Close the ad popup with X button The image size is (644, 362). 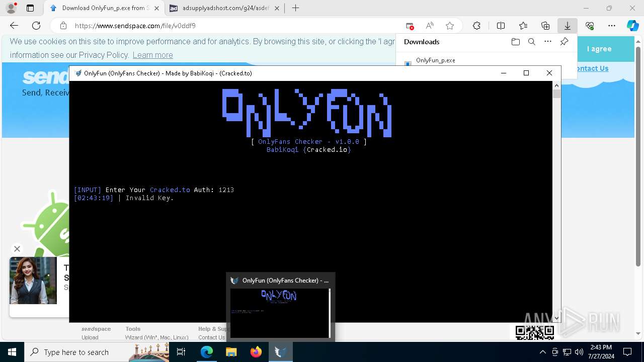[x=17, y=248]
